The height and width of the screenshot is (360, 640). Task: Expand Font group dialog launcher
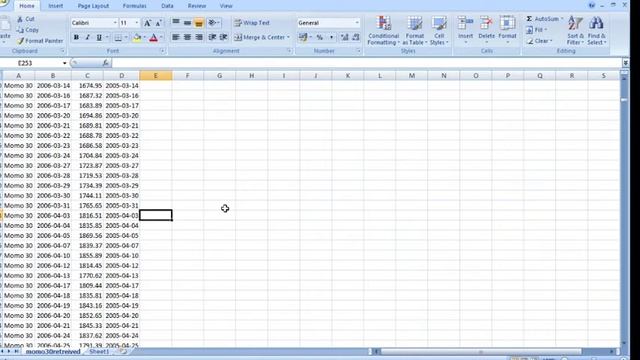coord(162,51)
